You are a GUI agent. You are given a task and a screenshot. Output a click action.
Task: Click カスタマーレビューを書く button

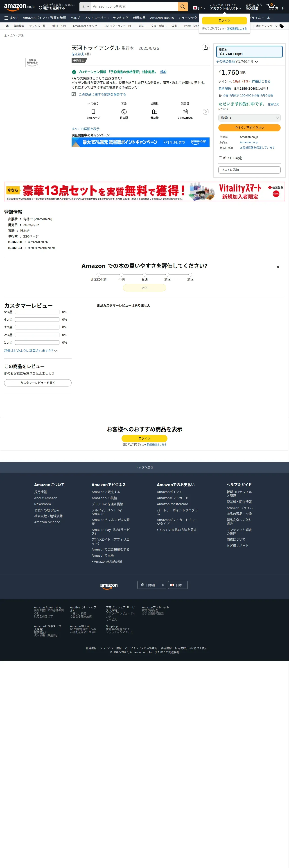point(38,383)
